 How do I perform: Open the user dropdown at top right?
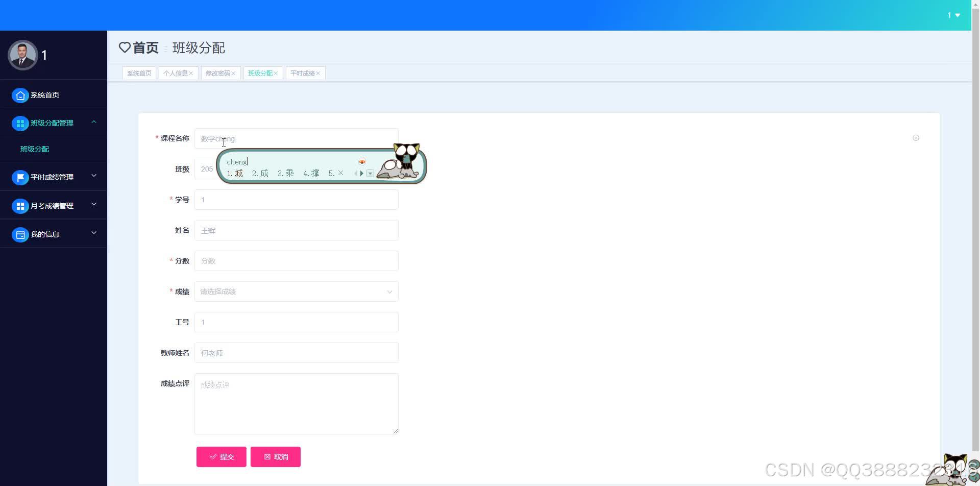click(x=953, y=15)
